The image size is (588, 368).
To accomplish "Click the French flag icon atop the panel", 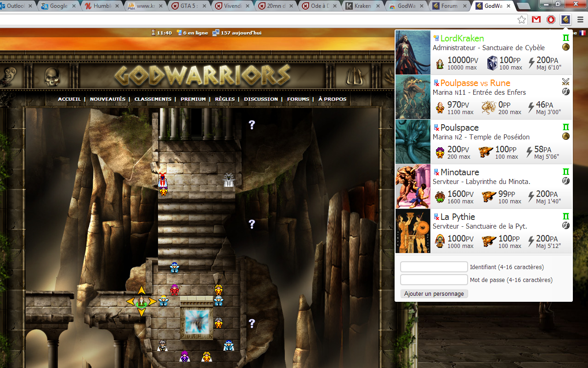I will point(582,33).
